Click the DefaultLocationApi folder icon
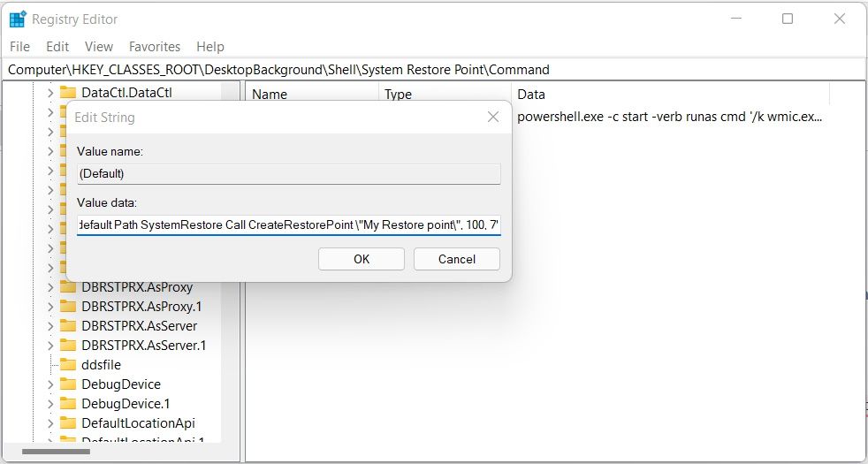This screenshot has width=868, height=464. coord(67,423)
